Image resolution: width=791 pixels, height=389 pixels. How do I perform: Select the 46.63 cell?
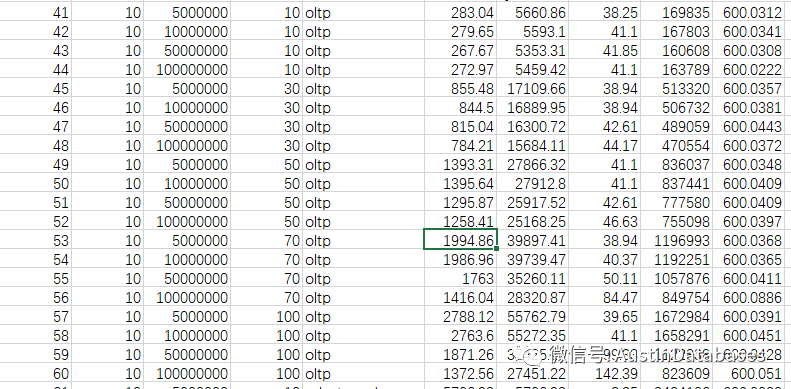click(604, 221)
